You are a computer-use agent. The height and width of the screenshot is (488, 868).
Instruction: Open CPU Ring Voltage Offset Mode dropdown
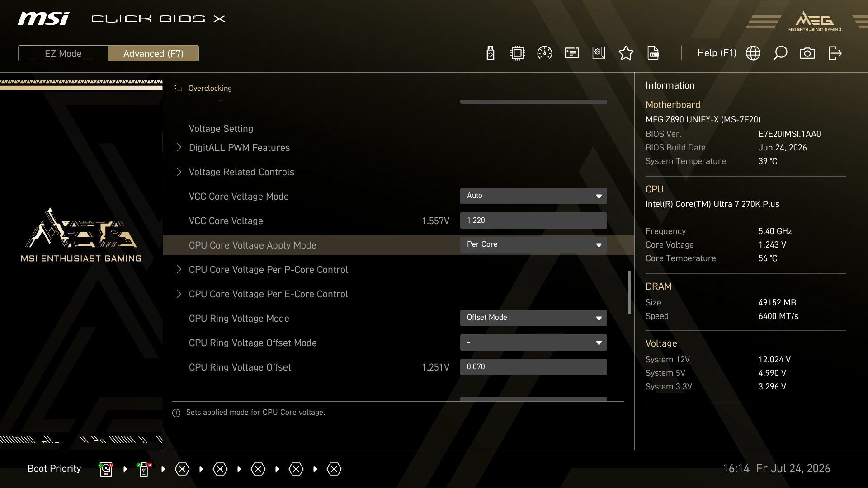pyautogui.click(x=533, y=343)
